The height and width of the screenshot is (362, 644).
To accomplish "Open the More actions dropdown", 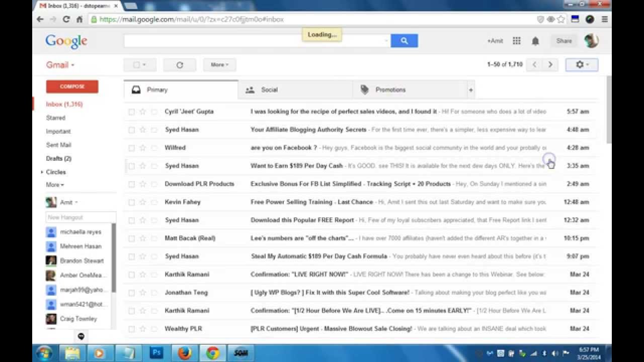I will (219, 65).
